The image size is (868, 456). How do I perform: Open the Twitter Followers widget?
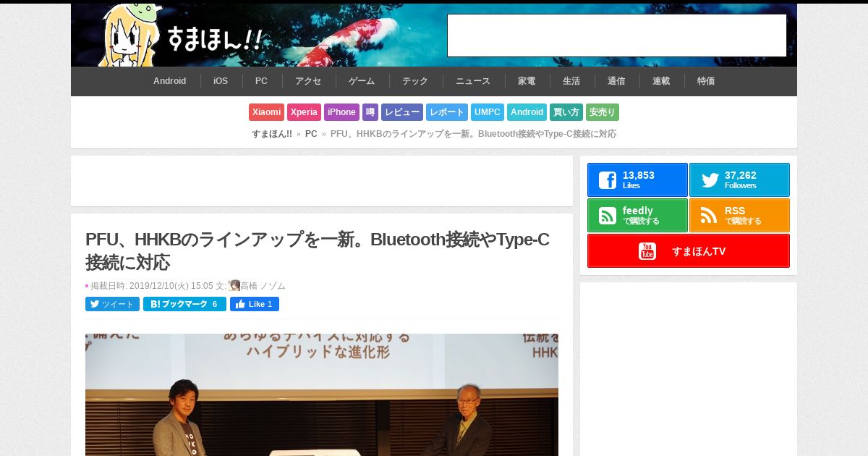[x=739, y=180]
